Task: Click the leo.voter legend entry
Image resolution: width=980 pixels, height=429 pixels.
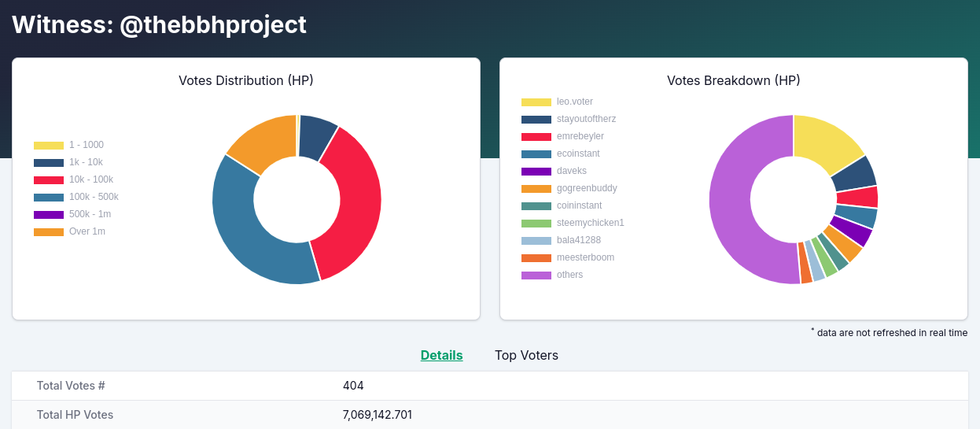Action: (x=557, y=102)
